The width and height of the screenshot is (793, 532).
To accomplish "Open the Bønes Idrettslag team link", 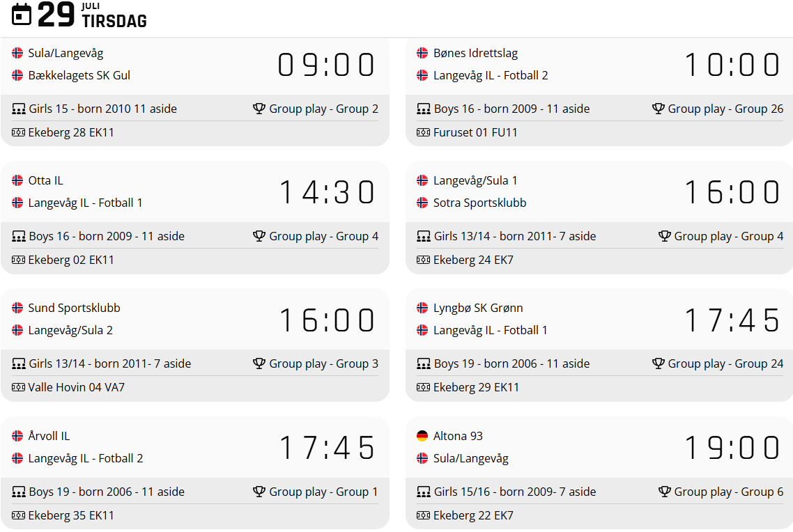I will [475, 53].
